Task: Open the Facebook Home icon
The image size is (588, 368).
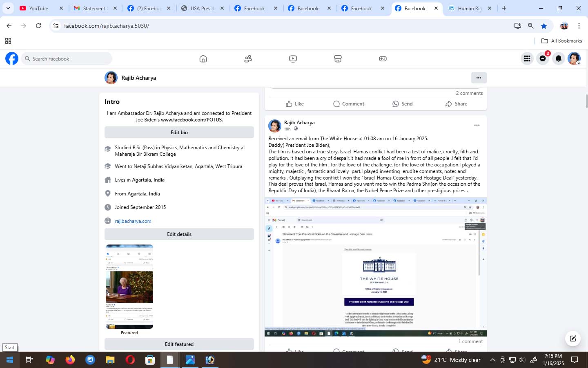Action: 203,58
